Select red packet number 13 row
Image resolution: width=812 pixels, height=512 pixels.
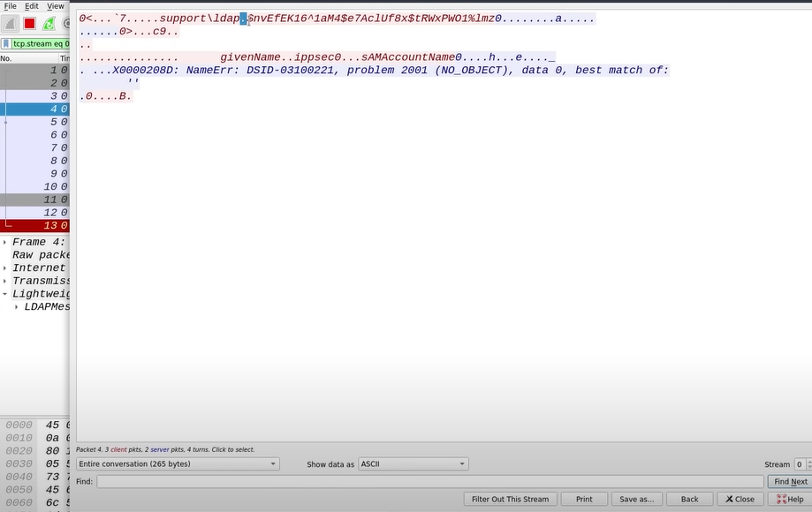34,225
